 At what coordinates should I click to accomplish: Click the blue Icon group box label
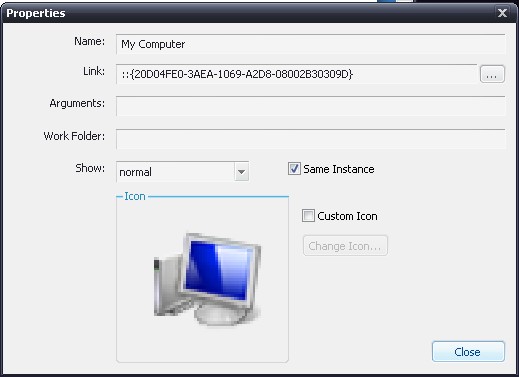[135, 196]
